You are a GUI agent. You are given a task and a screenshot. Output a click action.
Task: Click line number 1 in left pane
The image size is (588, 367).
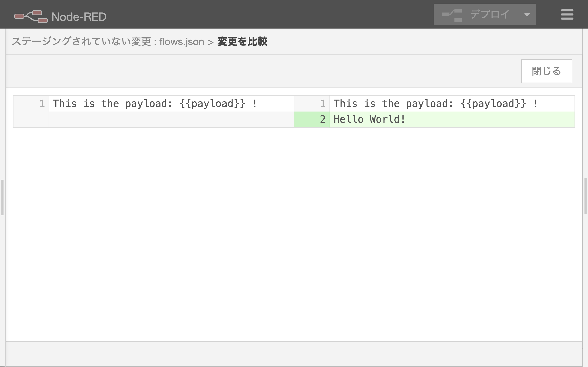click(42, 104)
